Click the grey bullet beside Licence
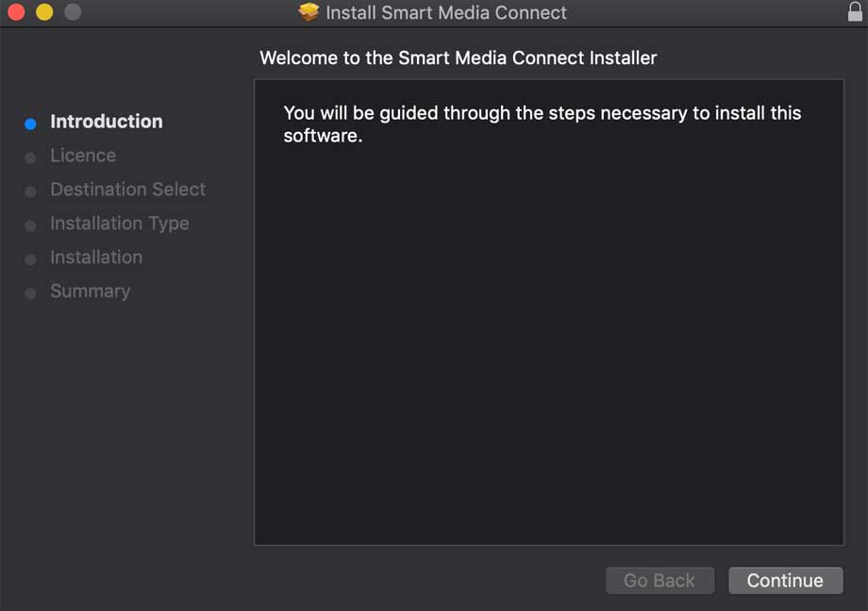Viewport: 868px width, 611px height. (30, 157)
